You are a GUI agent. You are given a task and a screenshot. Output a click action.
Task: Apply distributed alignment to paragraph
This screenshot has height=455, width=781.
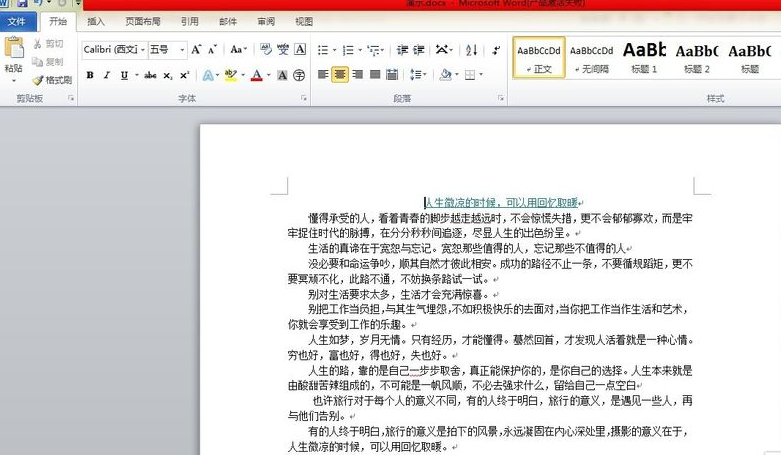click(x=392, y=75)
